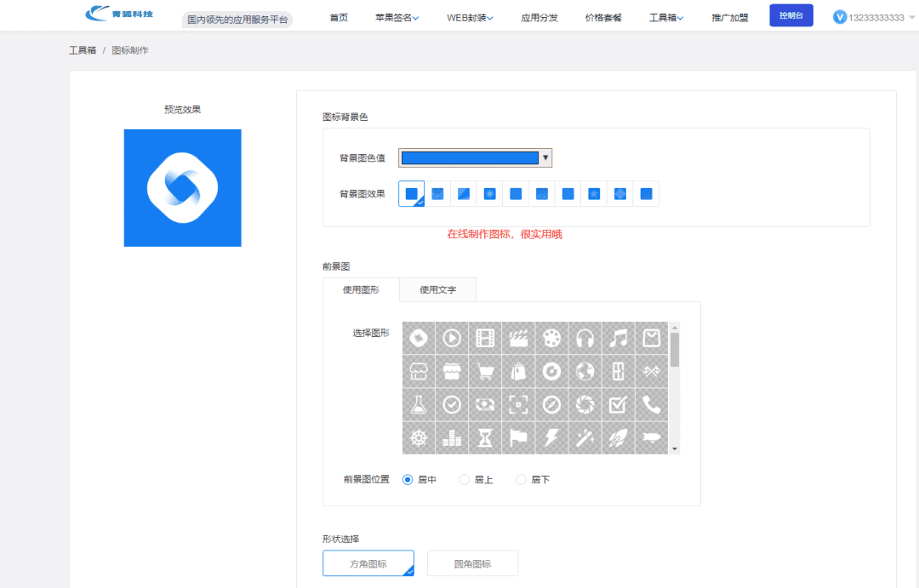Click the shape list scrollbar down arrow
Screen dimensions: 919x588
pyautogui.click(x=675, y=449)
